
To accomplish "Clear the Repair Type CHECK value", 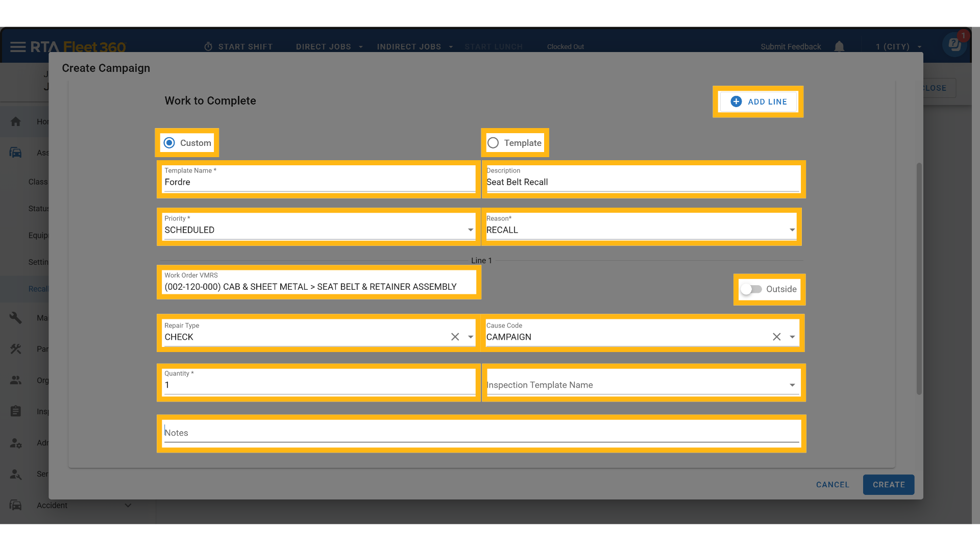I will pos(455,337).
